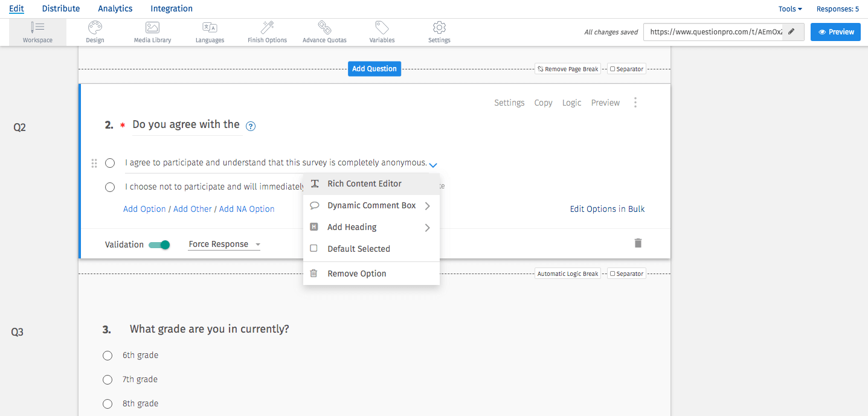
Task: Open the Settings gear icon
Action: 439,28
